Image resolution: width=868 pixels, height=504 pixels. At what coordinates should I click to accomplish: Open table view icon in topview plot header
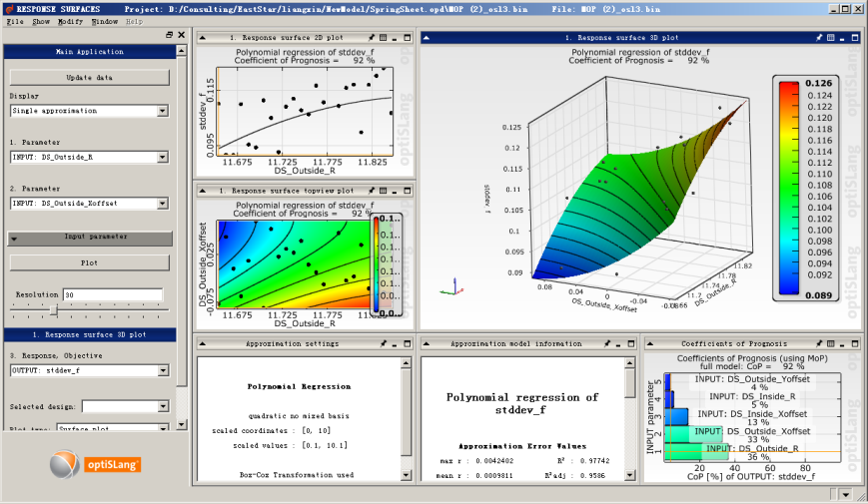[x=384, y=191]
